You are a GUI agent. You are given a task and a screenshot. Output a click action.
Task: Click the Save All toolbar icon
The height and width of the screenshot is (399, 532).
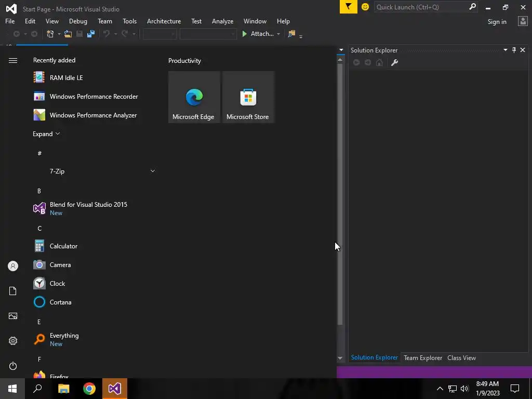90,34
